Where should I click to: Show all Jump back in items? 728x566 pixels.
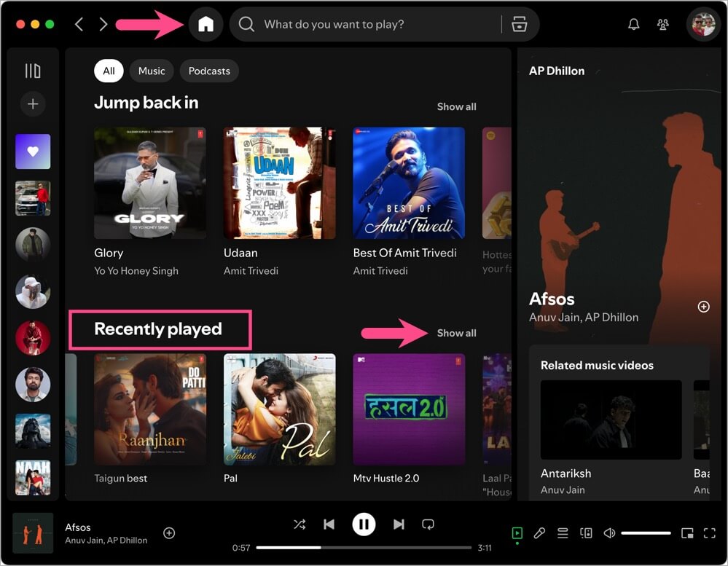(456, 106)
